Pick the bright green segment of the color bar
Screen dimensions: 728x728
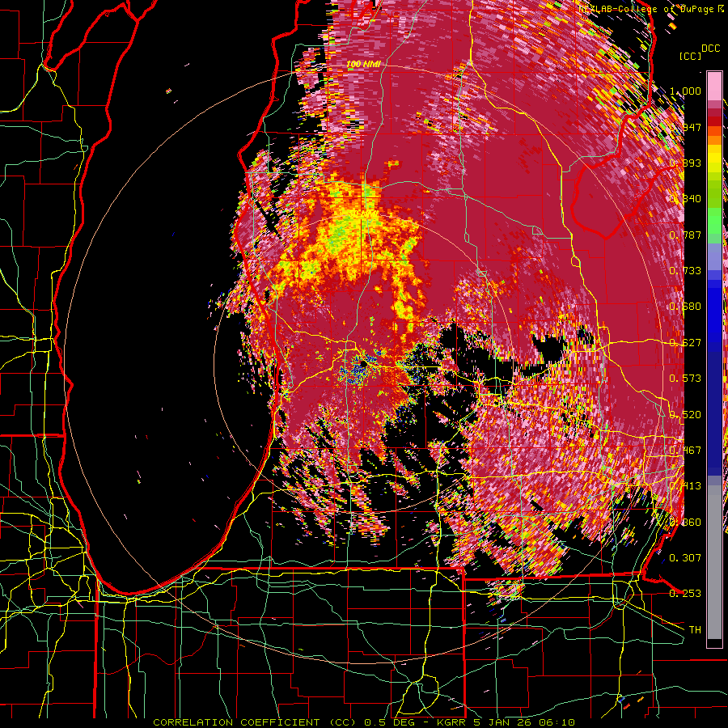714,221
